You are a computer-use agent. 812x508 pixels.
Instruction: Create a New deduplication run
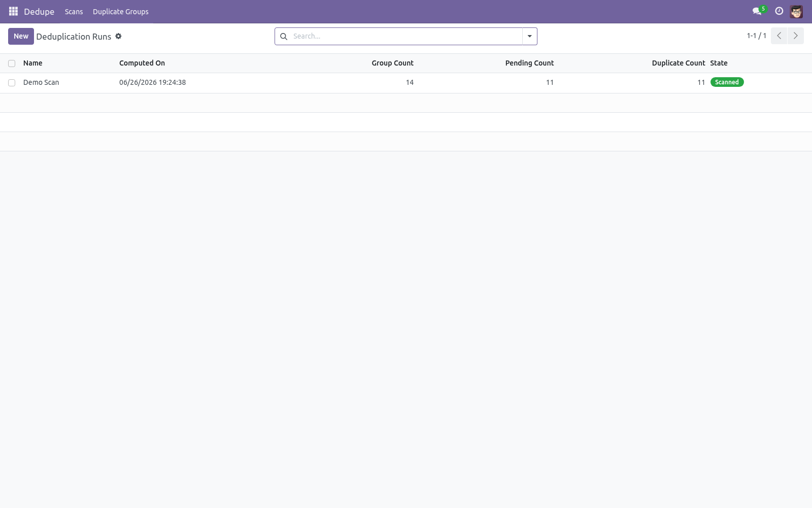[x=21, y=36]
